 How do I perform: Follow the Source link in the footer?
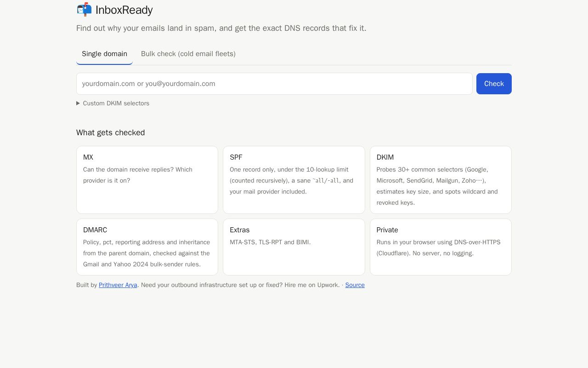pos(355,285)
